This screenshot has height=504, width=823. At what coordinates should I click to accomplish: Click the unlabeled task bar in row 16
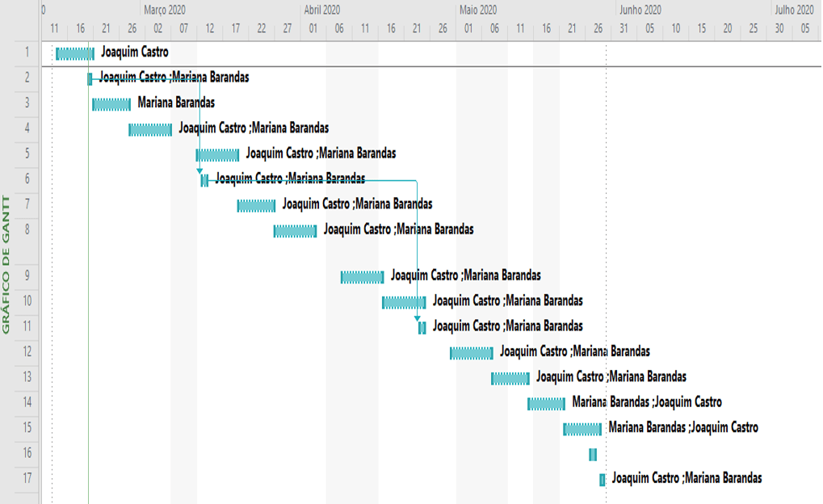click(593, 455)
